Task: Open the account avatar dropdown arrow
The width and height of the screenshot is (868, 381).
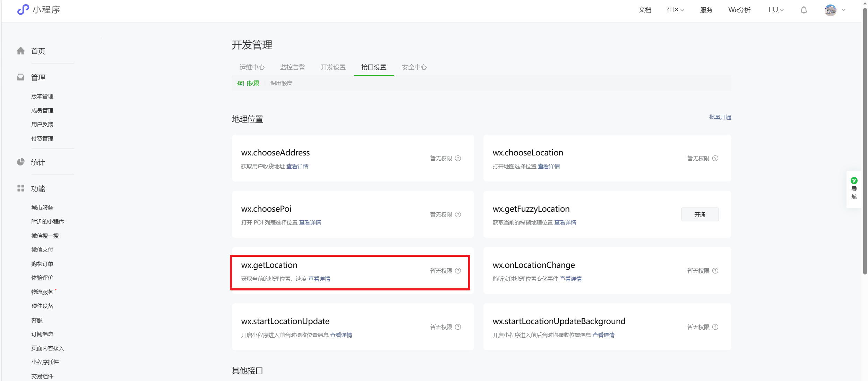Action: (x=843, y=10)
